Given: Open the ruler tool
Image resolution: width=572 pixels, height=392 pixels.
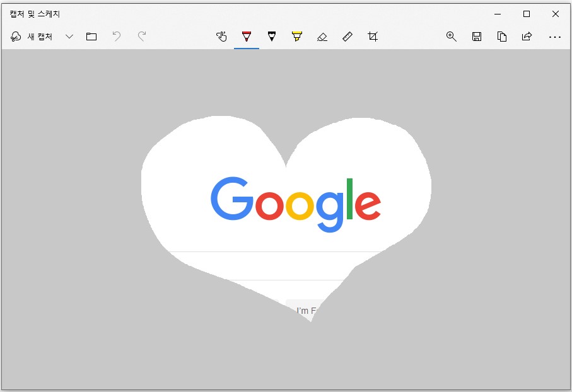Looking at the screenshot, I should coord(347,37).
